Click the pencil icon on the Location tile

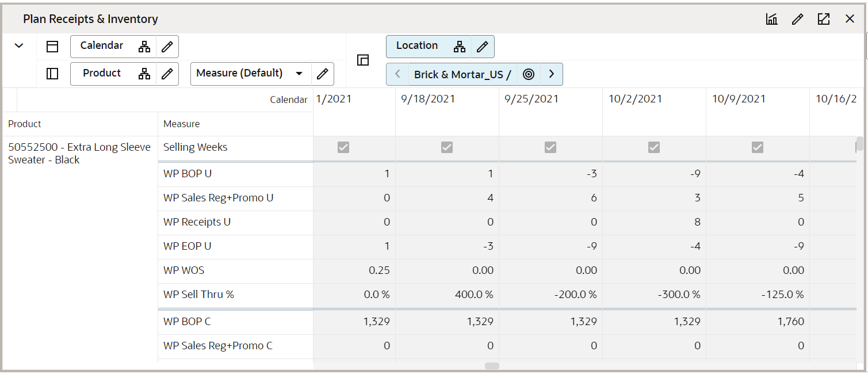click(482, 46)
